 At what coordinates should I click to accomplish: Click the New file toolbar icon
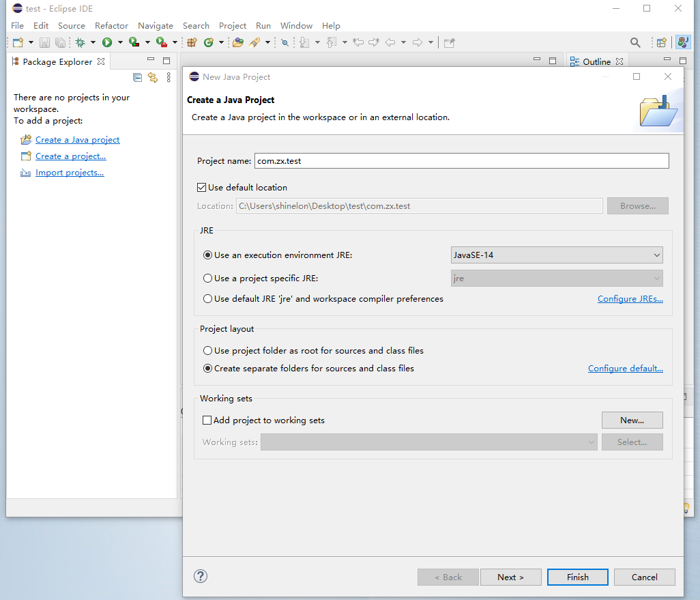pos(18,42)
